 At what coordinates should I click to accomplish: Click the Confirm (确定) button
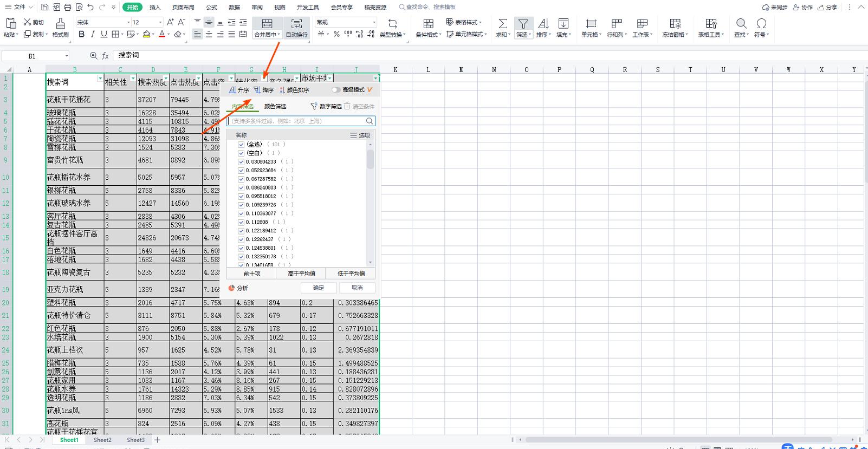[318, 288]
